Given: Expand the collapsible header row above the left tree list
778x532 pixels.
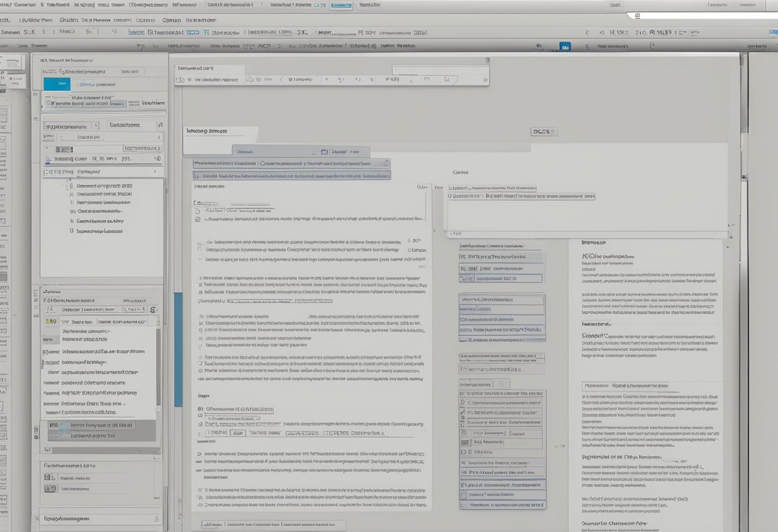Looking at the screenshot, I should pyautogui.click(x=102, y=172).
